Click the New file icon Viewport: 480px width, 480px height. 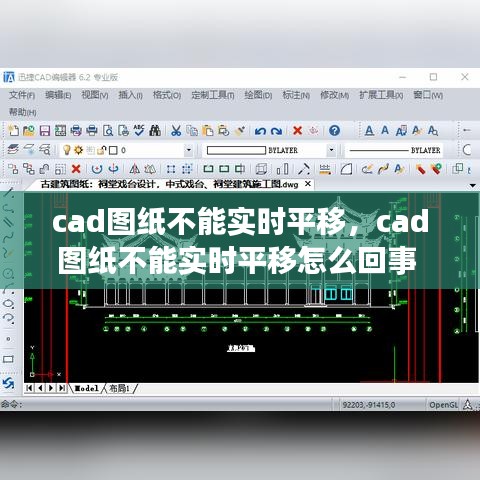(13, 130)
